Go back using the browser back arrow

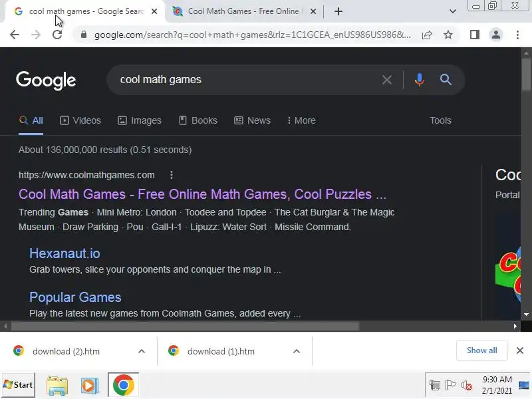pyautogui.click(x=15, y=35)
